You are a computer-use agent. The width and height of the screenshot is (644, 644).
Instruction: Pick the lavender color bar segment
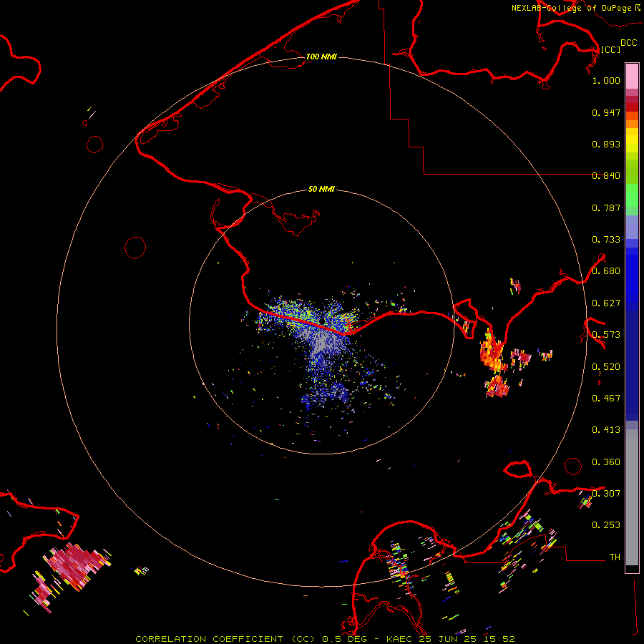tap(632, 227)
